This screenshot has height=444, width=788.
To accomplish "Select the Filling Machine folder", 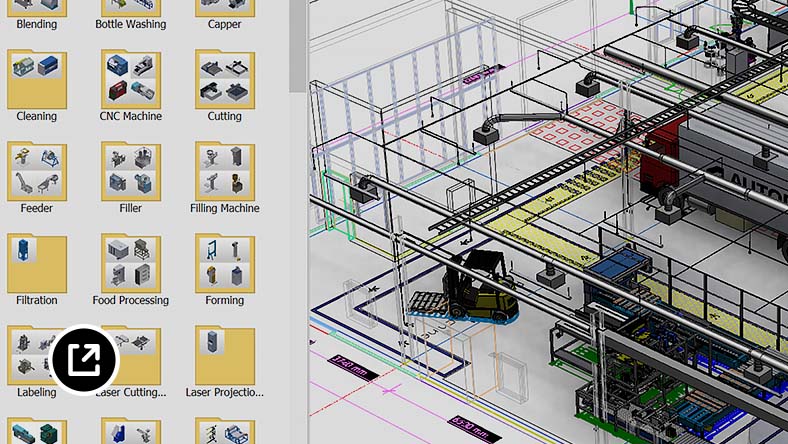I will coord(224,172).
